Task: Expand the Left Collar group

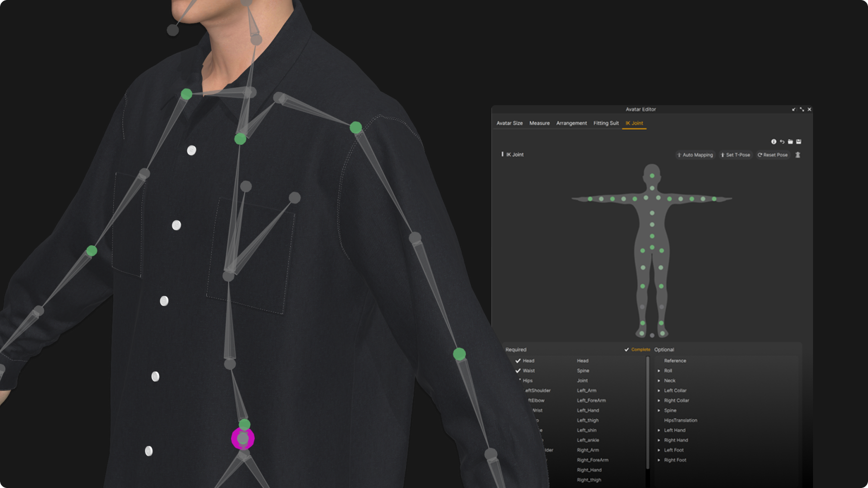Action: (x=659, y=390)
